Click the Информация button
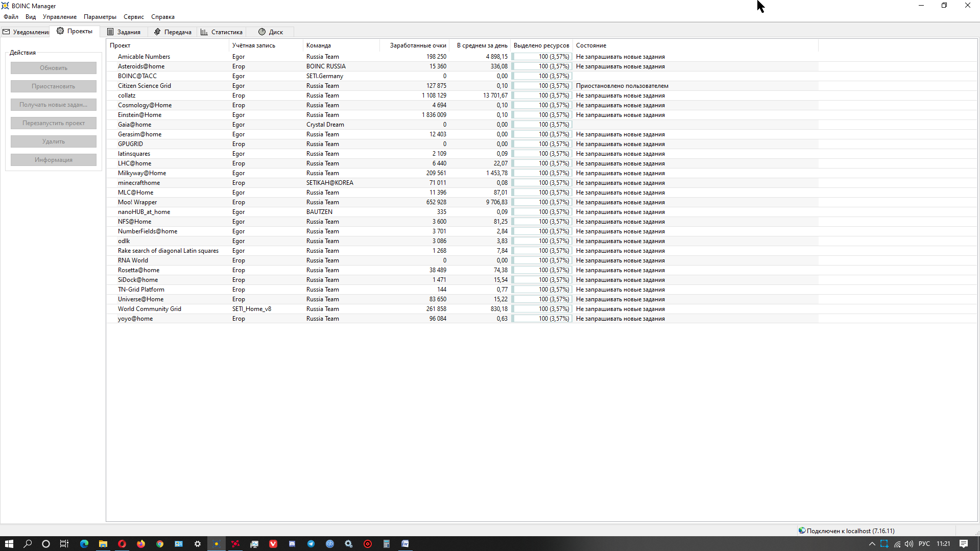This screenshot has width=980, height=551. pyautogui.click(x=54, y=160)
